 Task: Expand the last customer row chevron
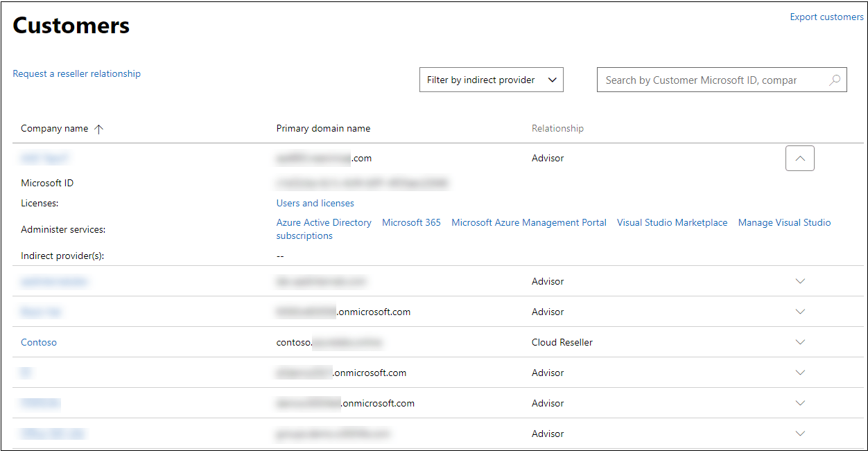[800, 434]
